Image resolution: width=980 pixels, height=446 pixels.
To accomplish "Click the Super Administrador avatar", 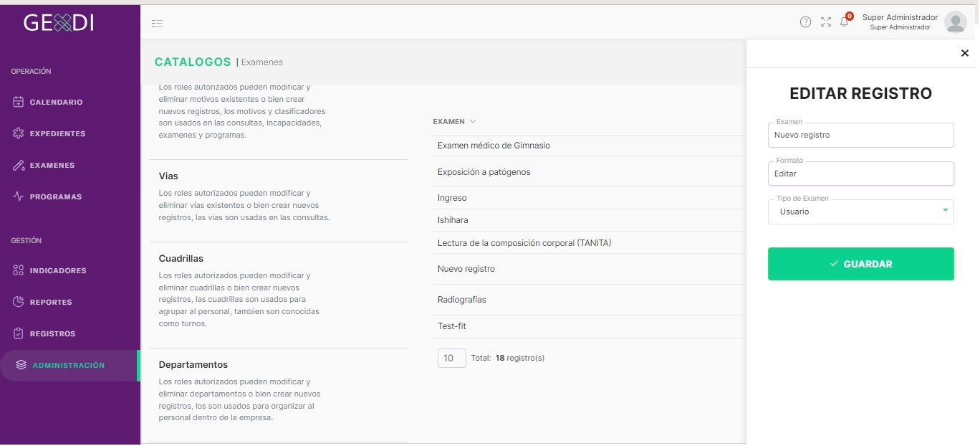I will (x=956, y=22).
